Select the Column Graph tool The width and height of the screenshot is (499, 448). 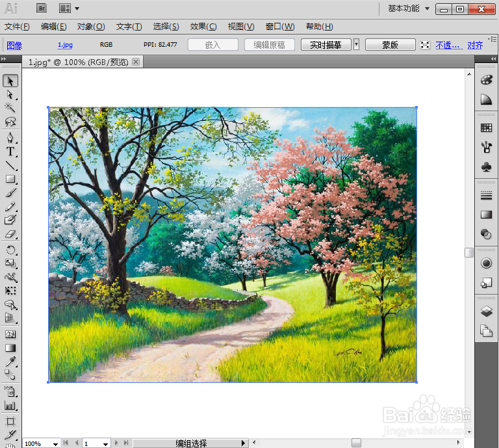click(10, 405)
